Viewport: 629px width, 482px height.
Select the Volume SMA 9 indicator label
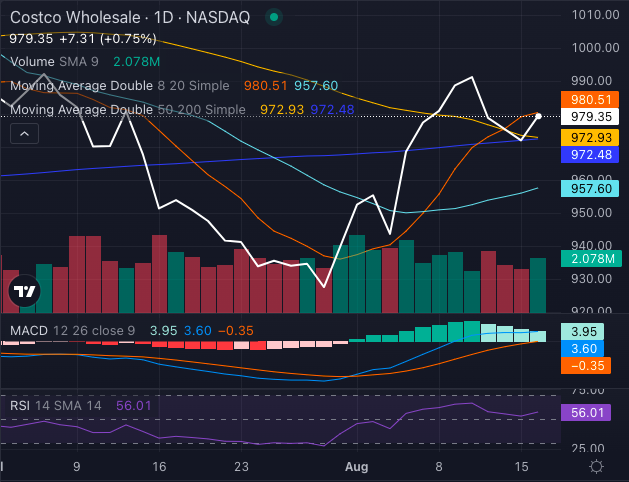point(54,62)
